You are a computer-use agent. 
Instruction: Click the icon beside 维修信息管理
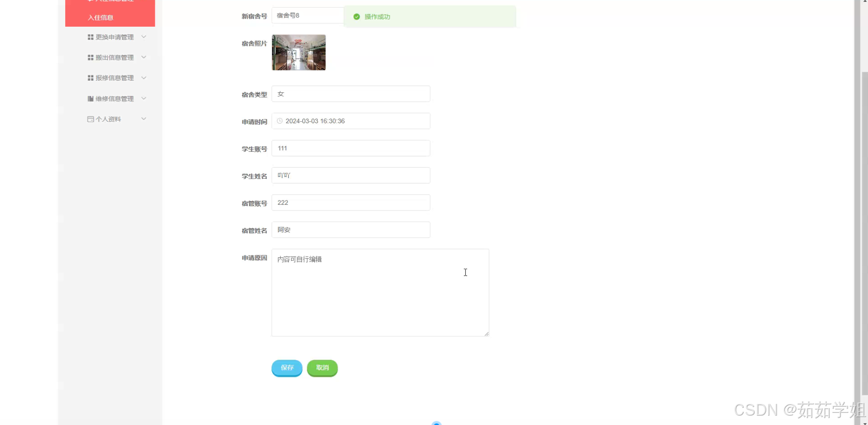(x=91, y=98)
